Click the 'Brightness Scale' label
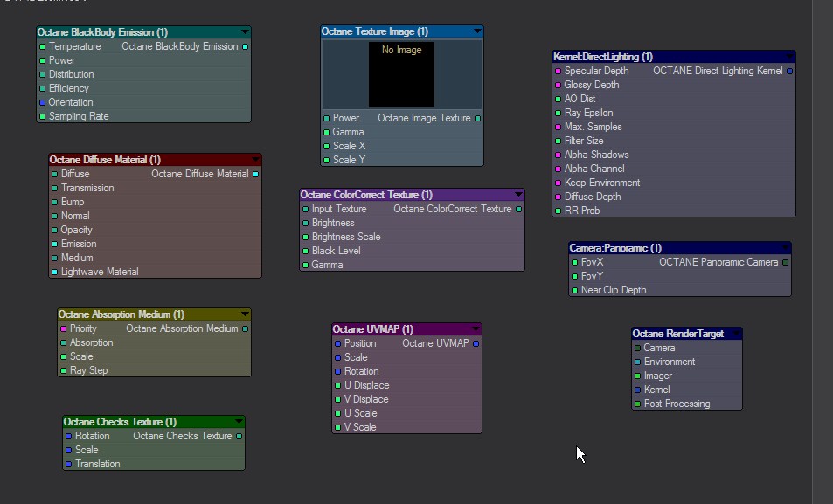This screenshot has height=504, width=833. pyautogui.click(x=346, y=237)
